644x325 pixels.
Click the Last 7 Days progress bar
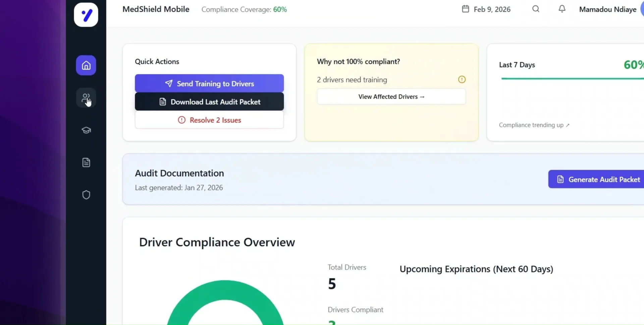(x=573, y=79)
